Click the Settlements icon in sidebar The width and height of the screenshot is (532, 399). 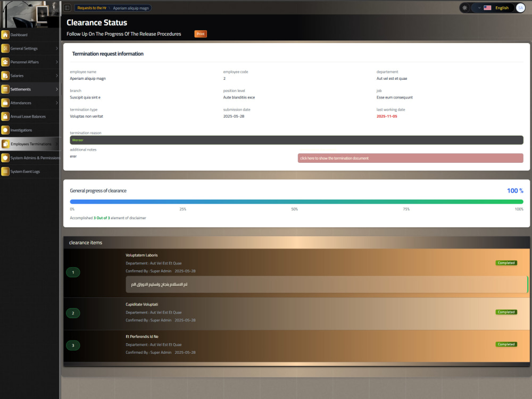5,89
